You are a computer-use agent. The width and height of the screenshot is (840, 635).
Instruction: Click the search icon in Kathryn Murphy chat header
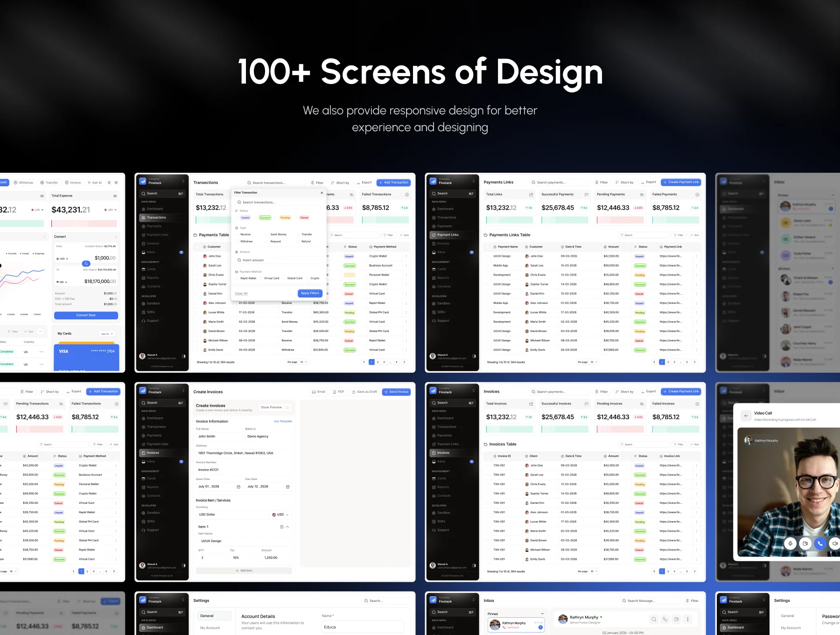pos(654,619)
